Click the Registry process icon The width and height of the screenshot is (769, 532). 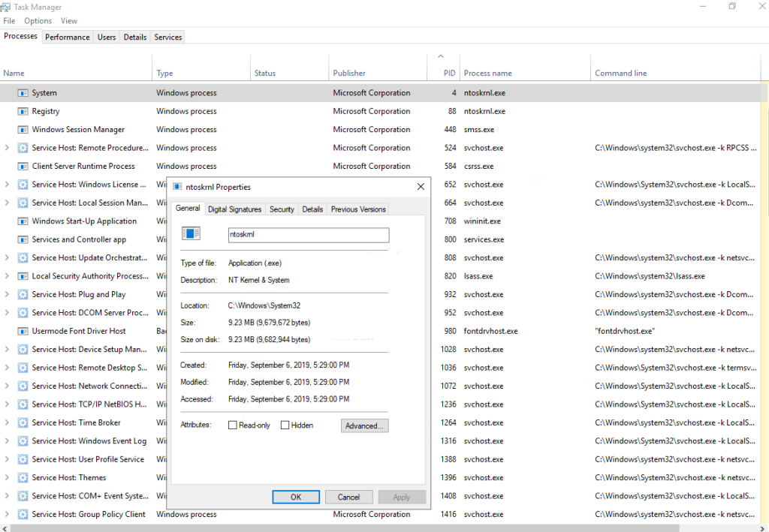(x=23, y=111)
